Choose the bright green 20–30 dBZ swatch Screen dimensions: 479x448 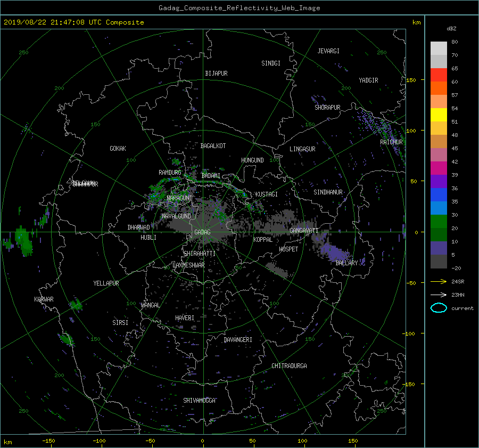click(x=439, y=221)
